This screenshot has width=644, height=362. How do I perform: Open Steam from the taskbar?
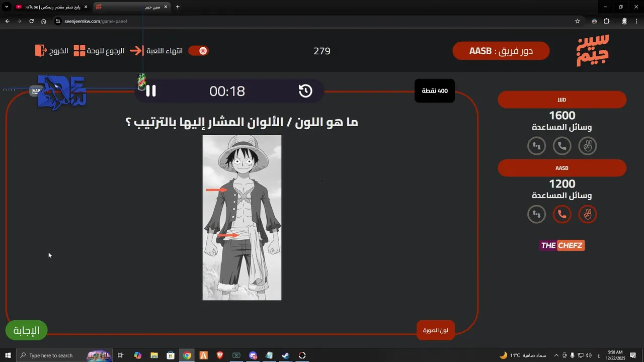click(285, 355)
